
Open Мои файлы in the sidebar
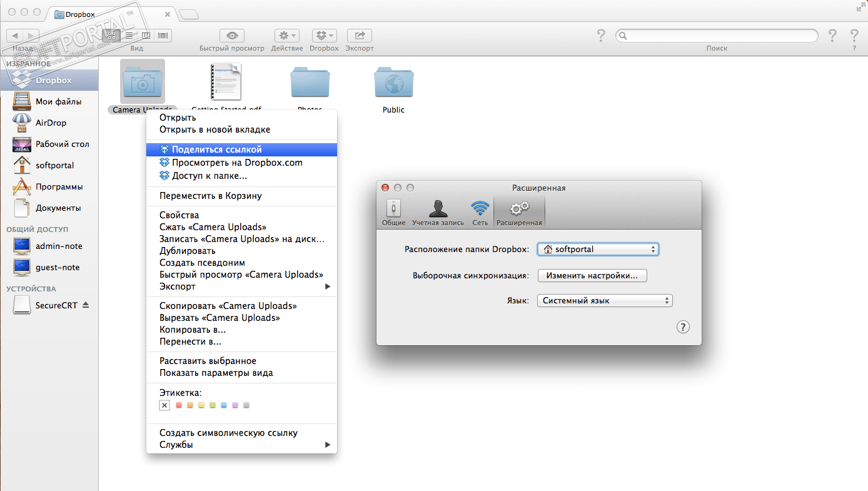[x=49, y=101]
